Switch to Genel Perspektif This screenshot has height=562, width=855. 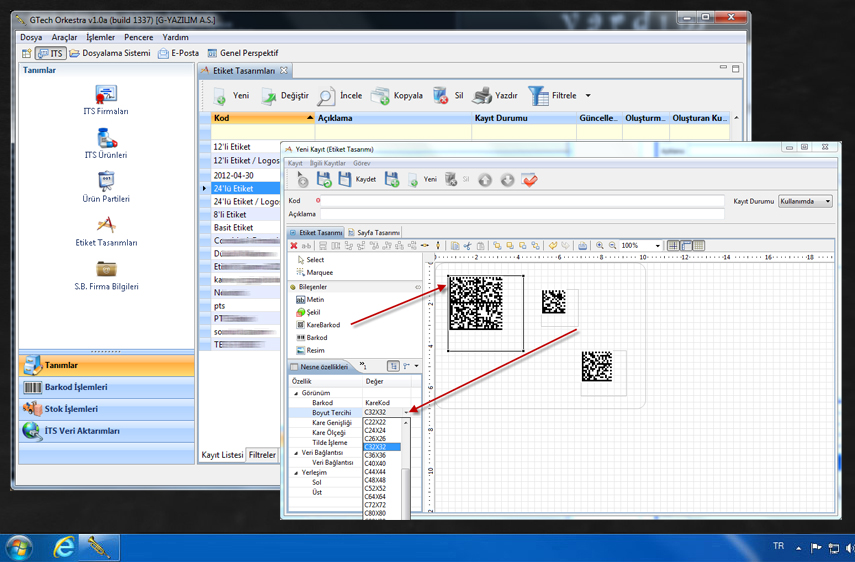click(243, 53)
